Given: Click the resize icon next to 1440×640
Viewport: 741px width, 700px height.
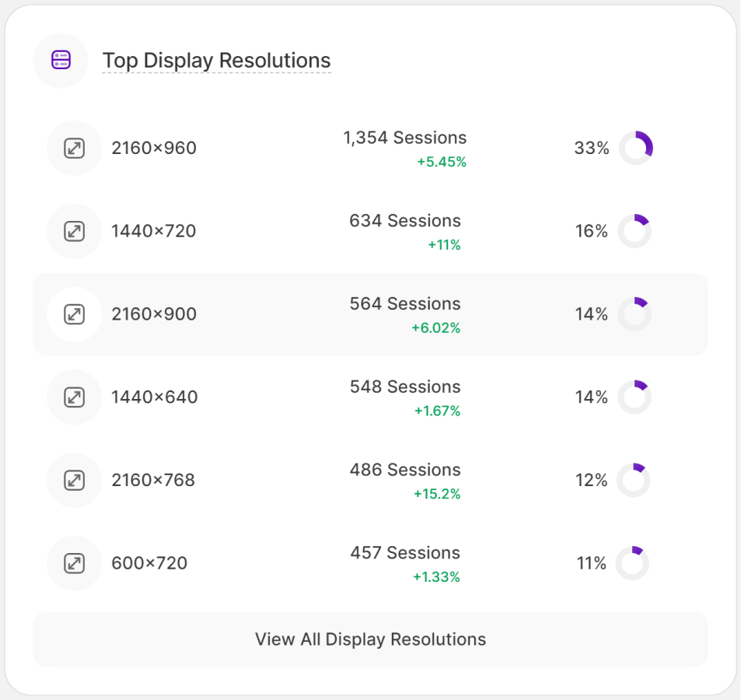Looking at the screenshot, I should [x=74, y=397].
